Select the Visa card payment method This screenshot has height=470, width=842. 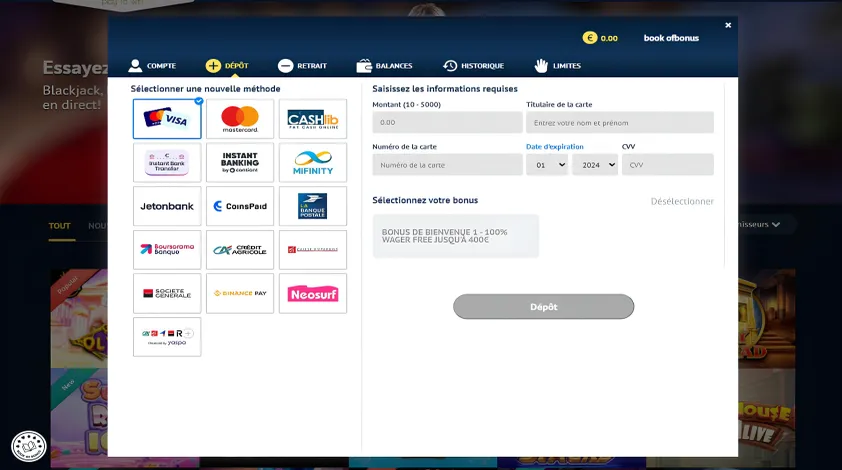pos(167,119)
